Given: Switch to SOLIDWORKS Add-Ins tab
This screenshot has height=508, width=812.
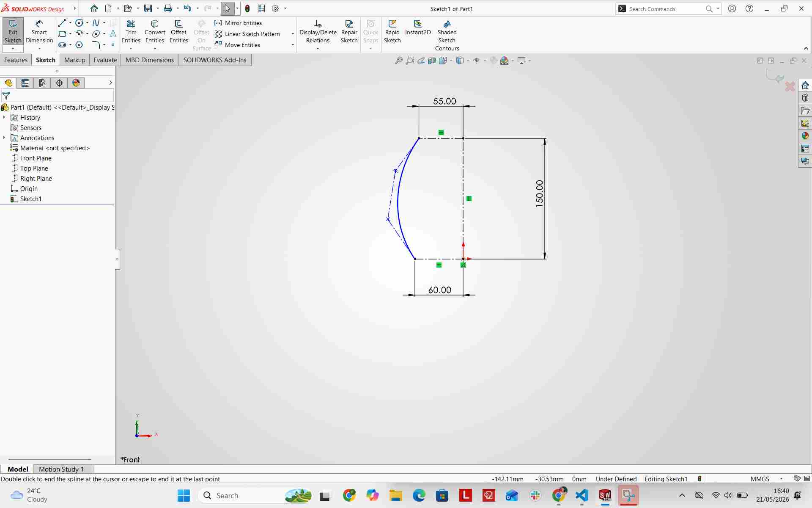Looking at the screenshot, I should pos(215,60).
